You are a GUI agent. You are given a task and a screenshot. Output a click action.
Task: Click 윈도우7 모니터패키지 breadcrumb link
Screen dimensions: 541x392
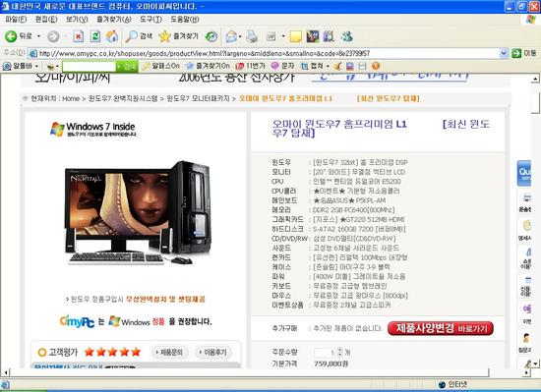pos(198,98)
